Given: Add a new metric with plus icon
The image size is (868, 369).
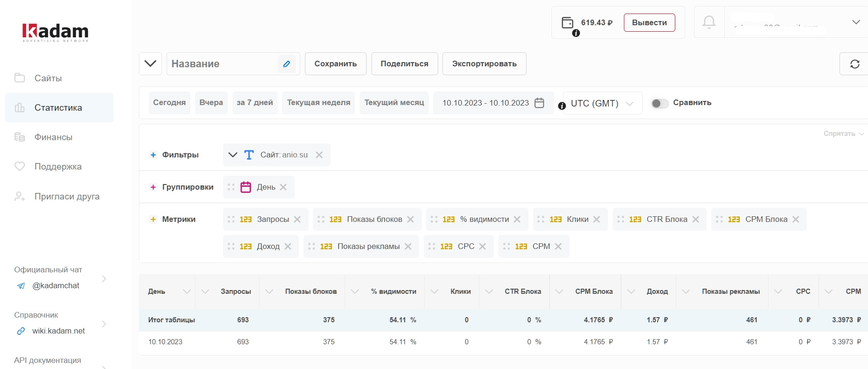Looking at the screenshot, I should (x=153, y=219).
